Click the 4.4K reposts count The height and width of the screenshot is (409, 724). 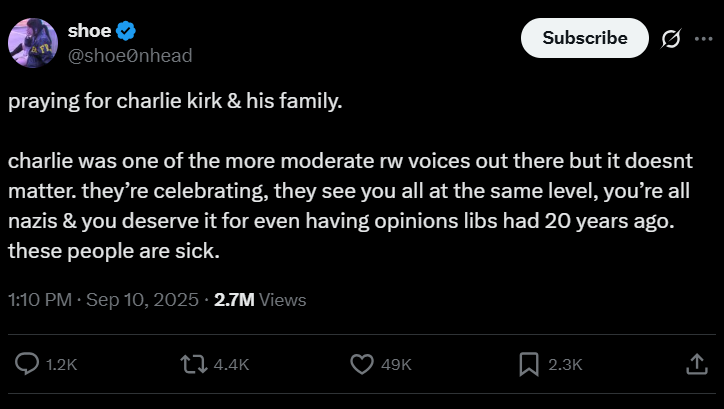pyautogui.click(x=230, y=366)
